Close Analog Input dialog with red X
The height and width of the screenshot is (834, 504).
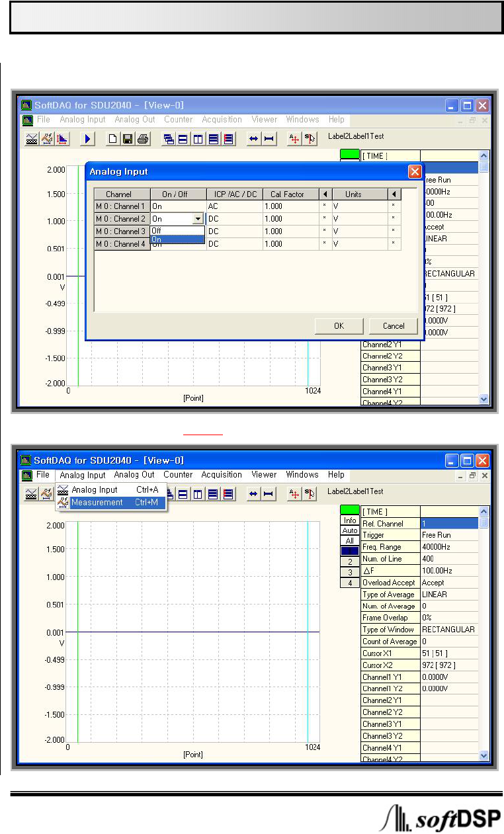pos(415,172)
